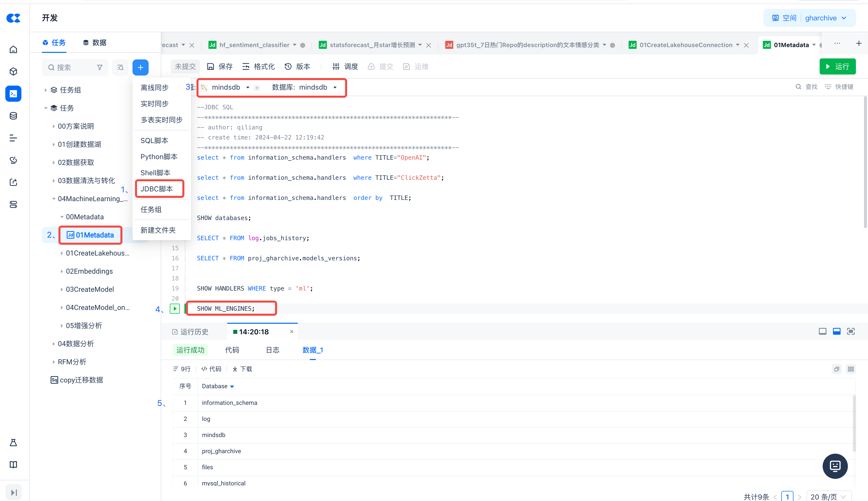Switch to the 日志 log tab
Viewport: 868px width, 501px height.
[273, 350]
